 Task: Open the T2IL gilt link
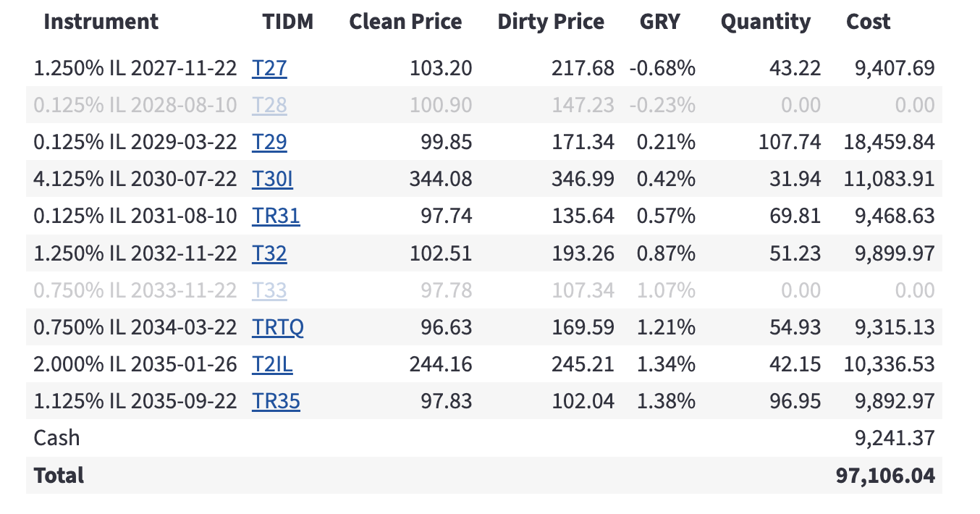(x=272, y=365)
